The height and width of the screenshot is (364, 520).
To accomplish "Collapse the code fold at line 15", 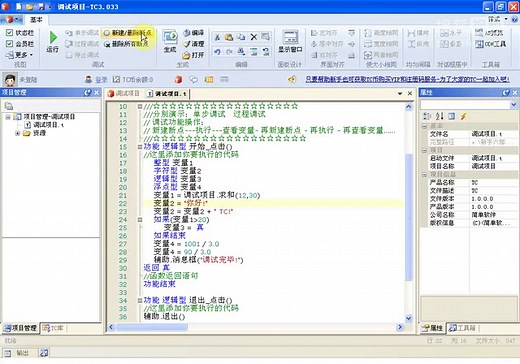I will tap(140, 147).
